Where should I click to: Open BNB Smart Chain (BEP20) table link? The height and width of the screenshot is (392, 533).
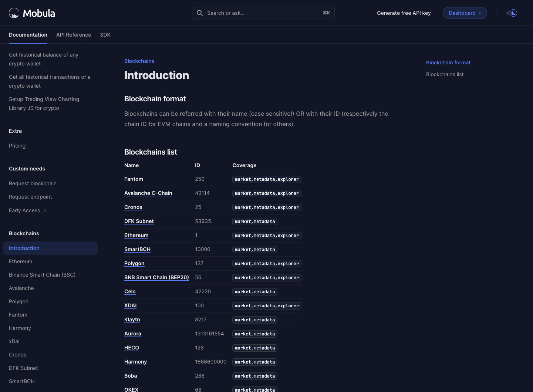tap(156, 277)
